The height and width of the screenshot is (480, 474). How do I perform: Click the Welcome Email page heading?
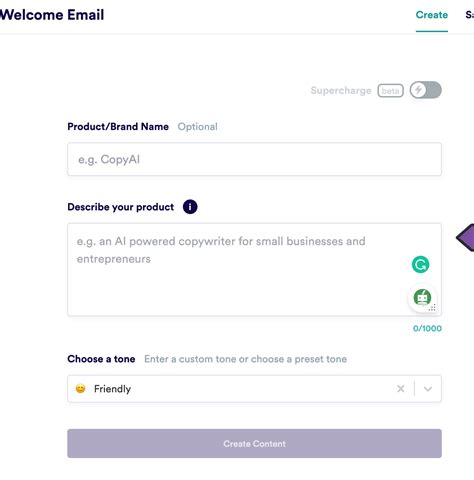click(52, 15)
